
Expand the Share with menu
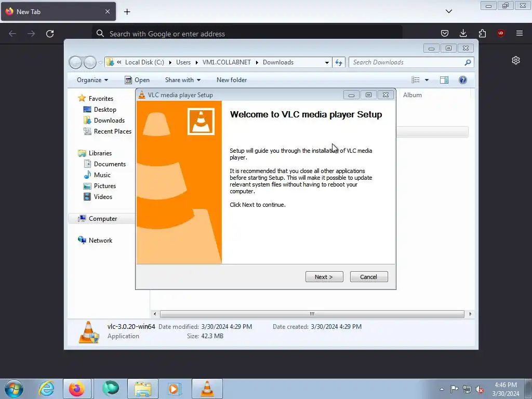182,80
